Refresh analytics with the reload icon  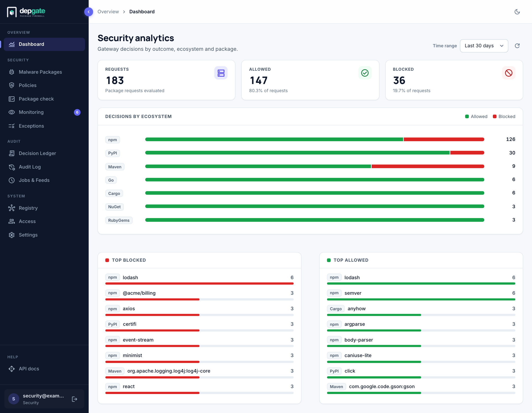coord(517,46)
